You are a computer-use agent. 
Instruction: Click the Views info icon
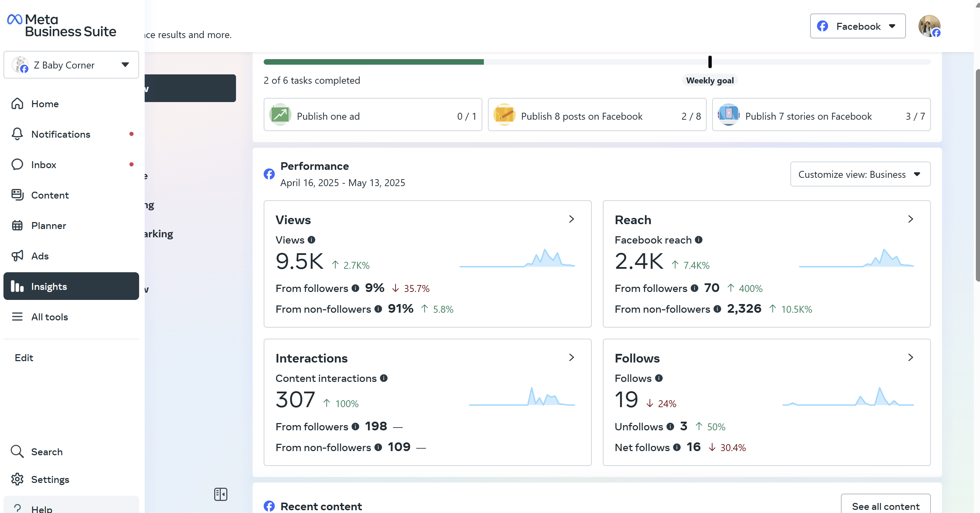[311, 240]
